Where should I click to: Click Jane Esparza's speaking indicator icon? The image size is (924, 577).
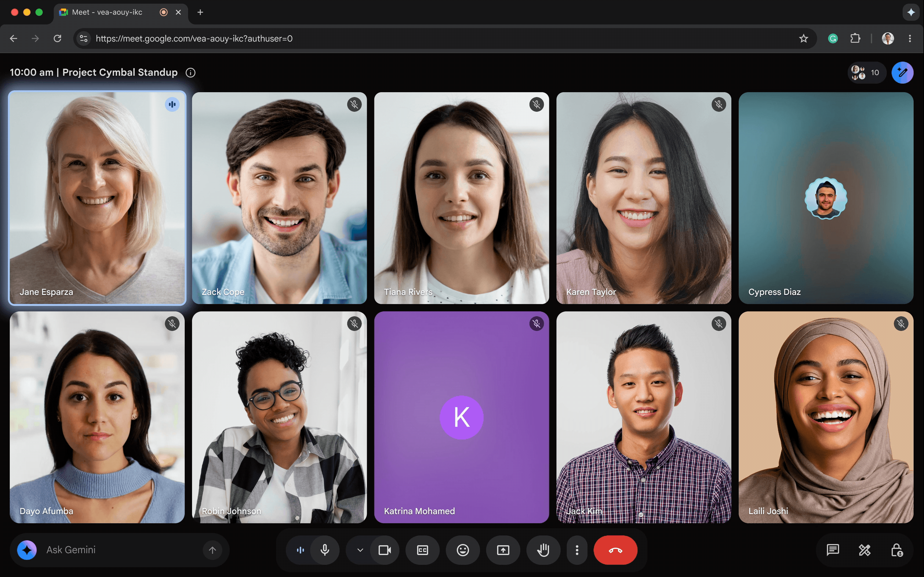coord(172,104)
